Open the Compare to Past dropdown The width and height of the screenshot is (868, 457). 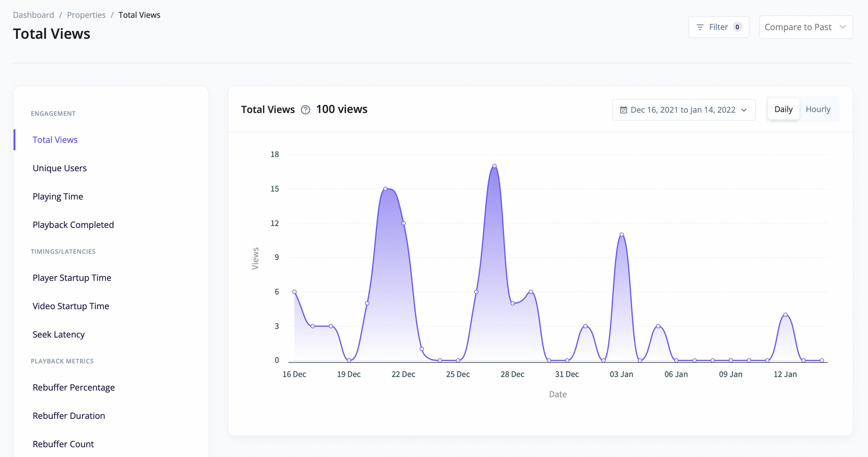(x=806, y=27)
